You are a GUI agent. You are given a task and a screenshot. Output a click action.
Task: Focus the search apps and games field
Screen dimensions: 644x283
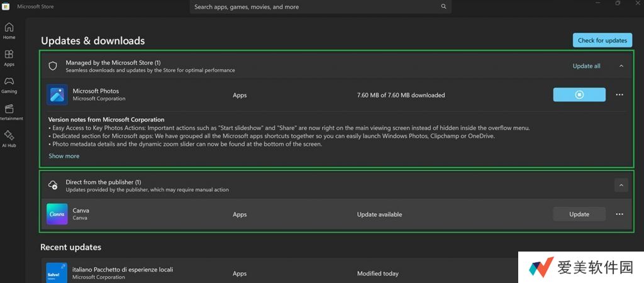314,7
